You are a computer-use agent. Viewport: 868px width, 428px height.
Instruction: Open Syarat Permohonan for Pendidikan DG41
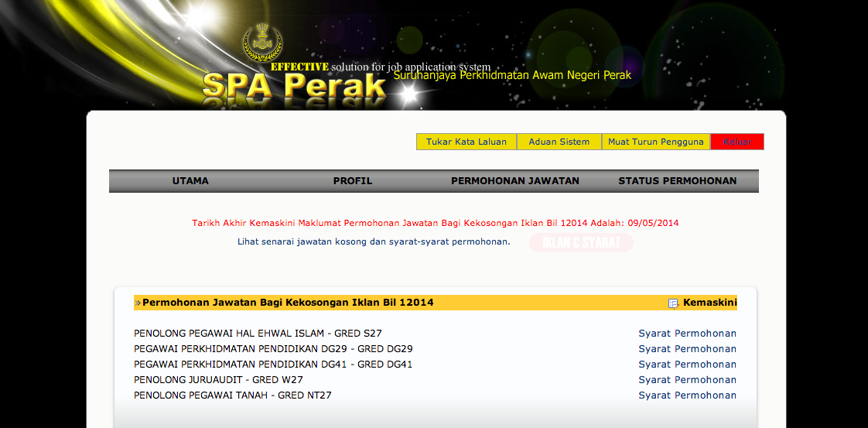pyautogui.click(x=688, y=365)
